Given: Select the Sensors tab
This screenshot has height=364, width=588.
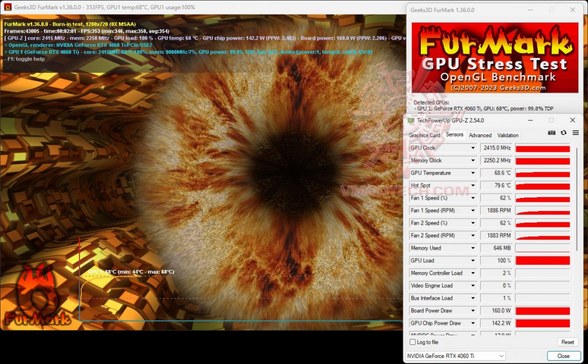Looking at the screenshot, I should [x=455, y=134].
